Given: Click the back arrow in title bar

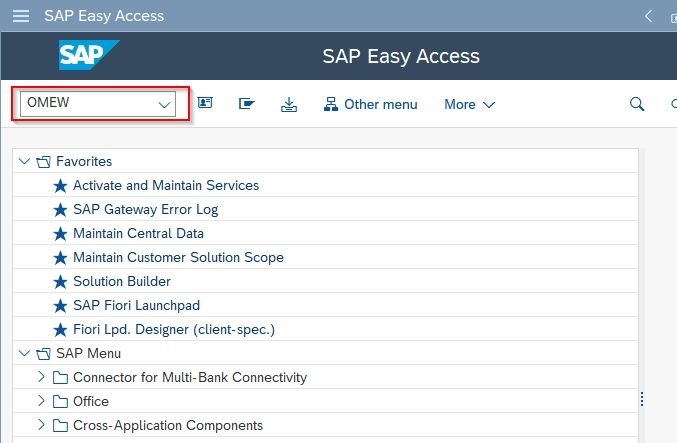Looking at the screenshot, I should pyautogui.click(x=648, y=16).
